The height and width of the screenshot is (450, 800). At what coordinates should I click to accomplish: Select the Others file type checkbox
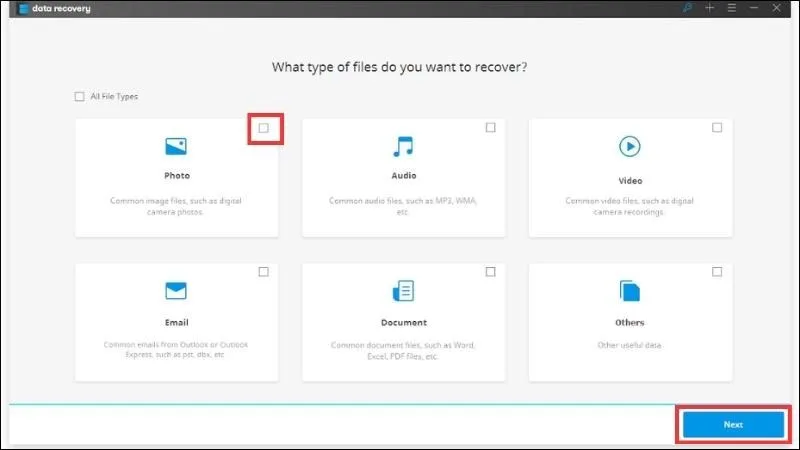point(717,272)
